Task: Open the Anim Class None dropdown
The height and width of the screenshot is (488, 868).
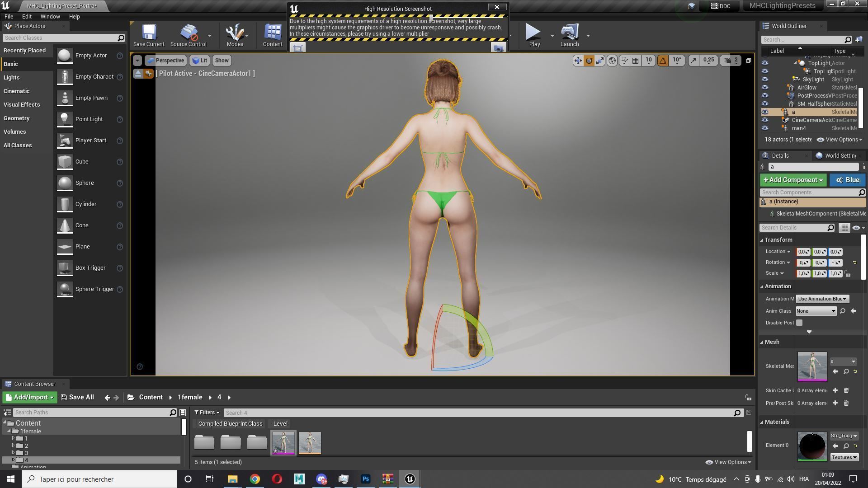Action: (816, 311)
